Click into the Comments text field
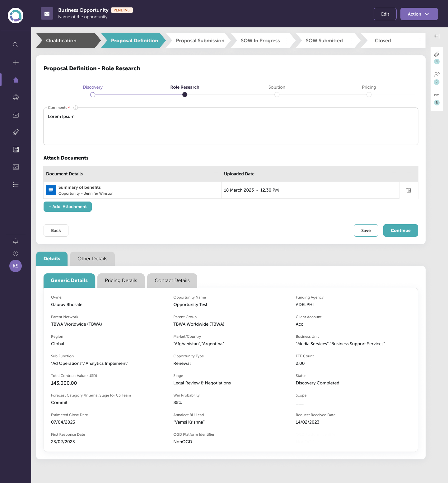 tap(230, 128)
